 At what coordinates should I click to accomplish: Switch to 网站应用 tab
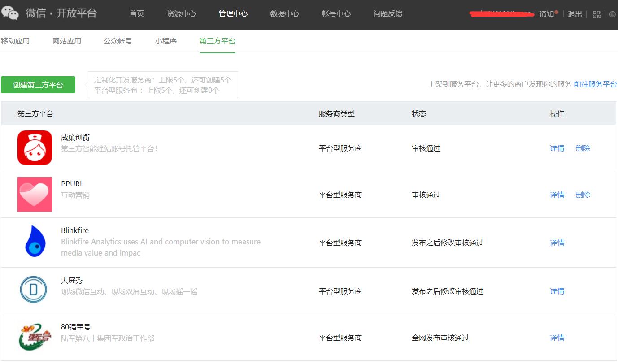pos(67,41)
